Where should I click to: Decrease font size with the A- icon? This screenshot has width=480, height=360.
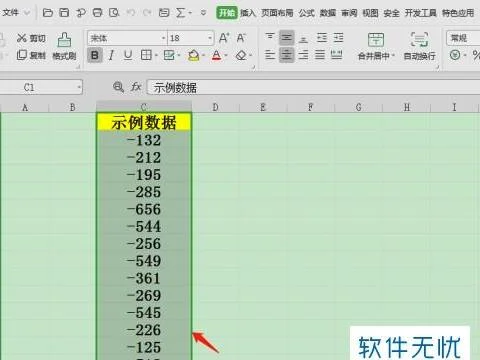241,38
